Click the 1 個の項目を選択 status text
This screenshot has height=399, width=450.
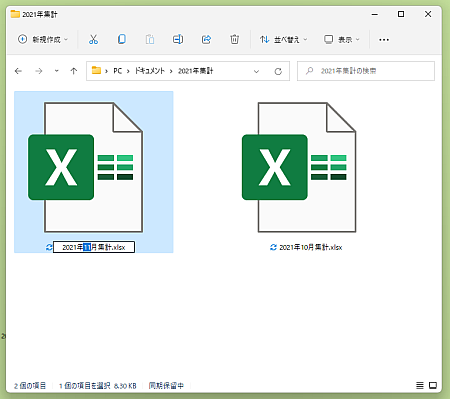(85, 386)
